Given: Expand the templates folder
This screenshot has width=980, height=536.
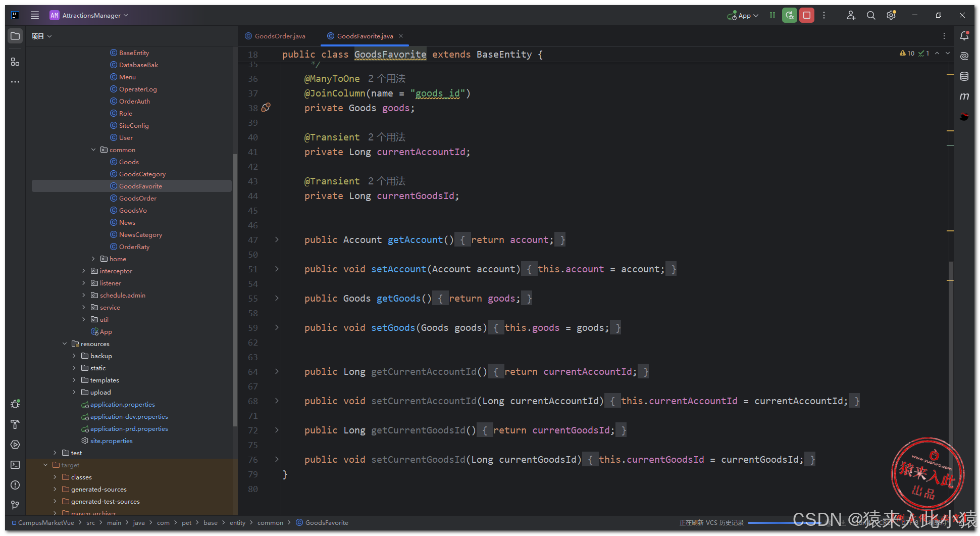Looking at the screenshot, I should click(x=74, y=380).
